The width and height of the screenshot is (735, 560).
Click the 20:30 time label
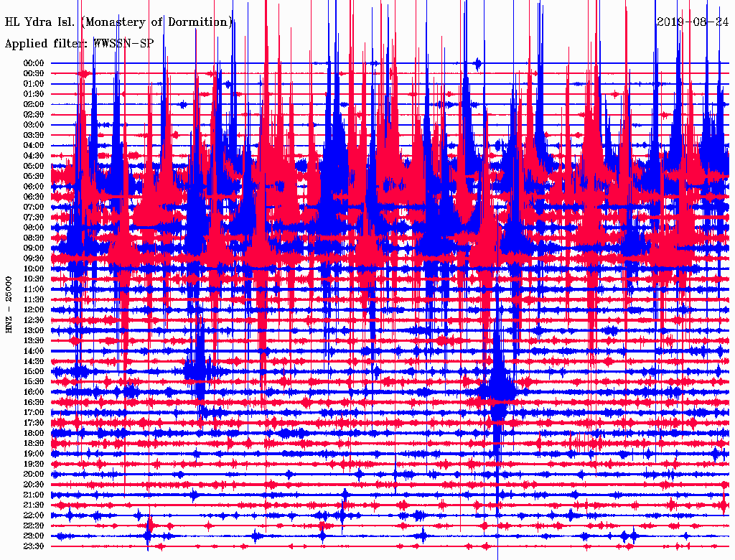(x=33, y=485)
